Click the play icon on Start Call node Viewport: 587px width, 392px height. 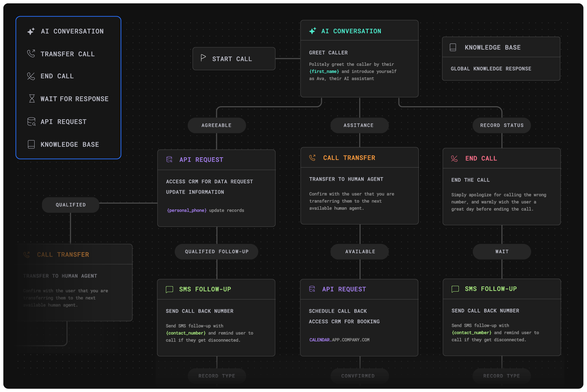click(x=203, y=58)
